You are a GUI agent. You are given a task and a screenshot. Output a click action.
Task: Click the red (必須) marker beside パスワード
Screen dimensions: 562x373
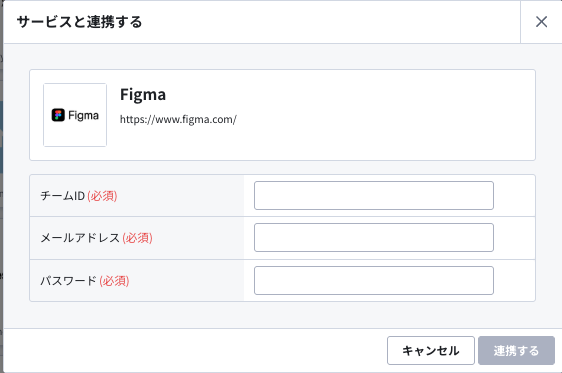coord(114,281)
